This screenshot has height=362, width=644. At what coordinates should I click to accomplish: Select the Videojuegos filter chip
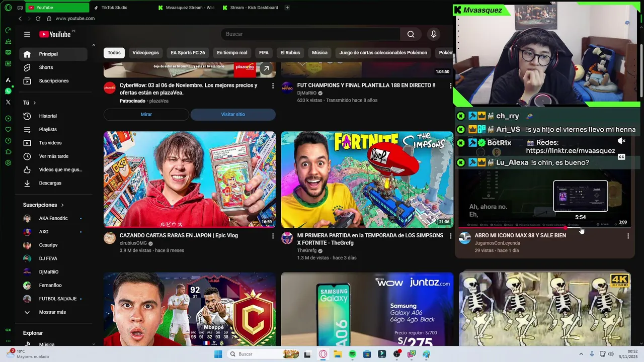[x=145, y=53]
